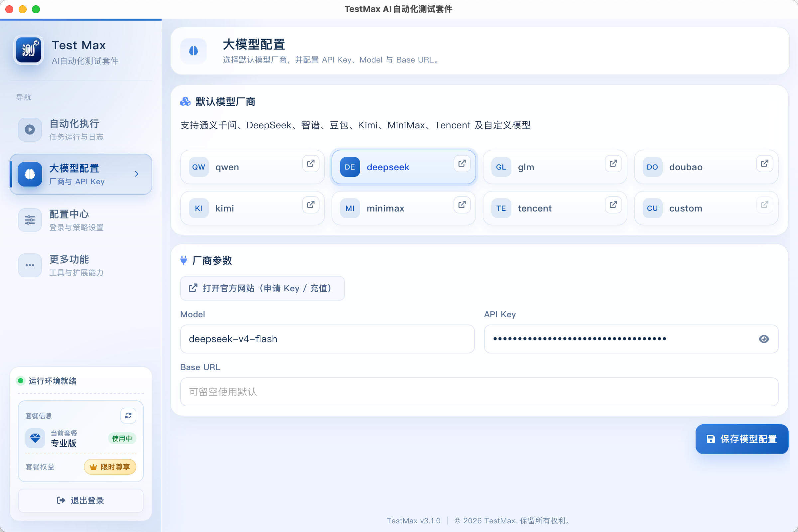
Task: Select minimax as default vendor
Action: (403, 208)
